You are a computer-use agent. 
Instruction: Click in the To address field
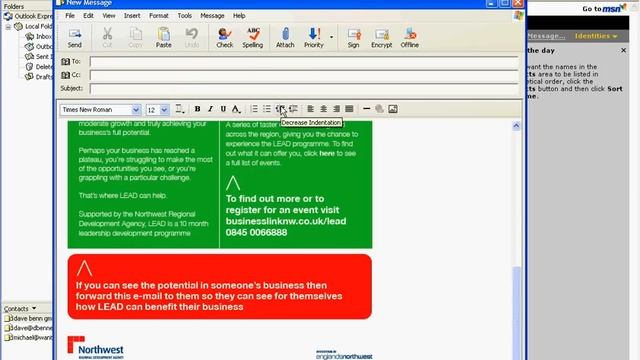click(x=304, y=62)
